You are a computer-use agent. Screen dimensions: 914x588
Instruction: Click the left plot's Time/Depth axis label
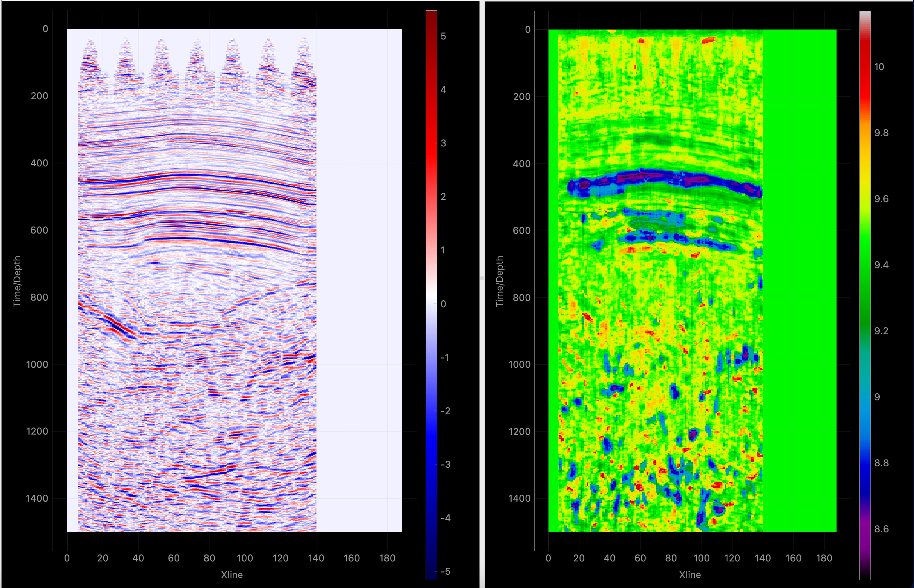[x=17, y=281]
